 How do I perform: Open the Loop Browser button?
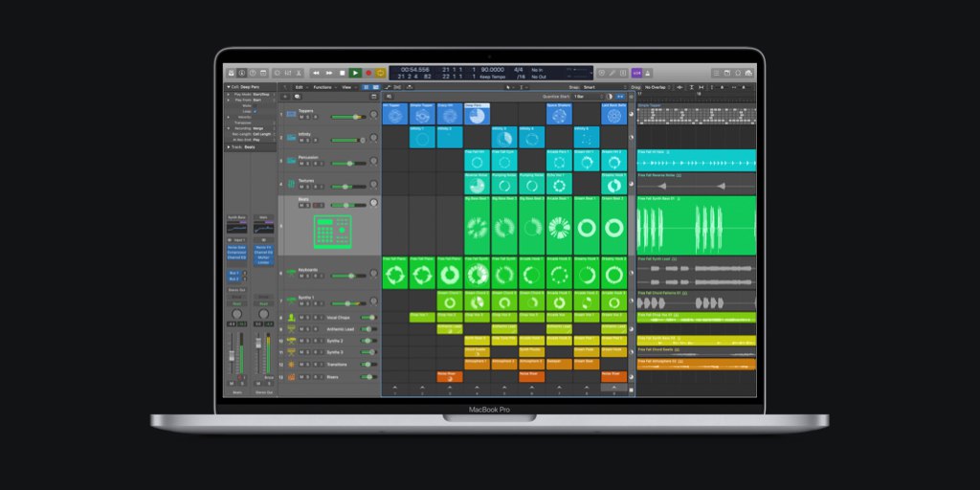[738, 73]
